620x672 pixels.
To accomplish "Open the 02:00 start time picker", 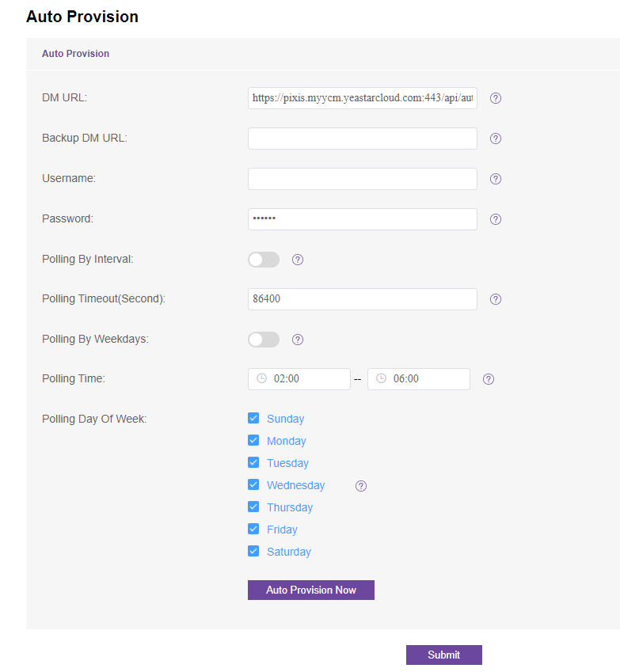I will 299,379.
